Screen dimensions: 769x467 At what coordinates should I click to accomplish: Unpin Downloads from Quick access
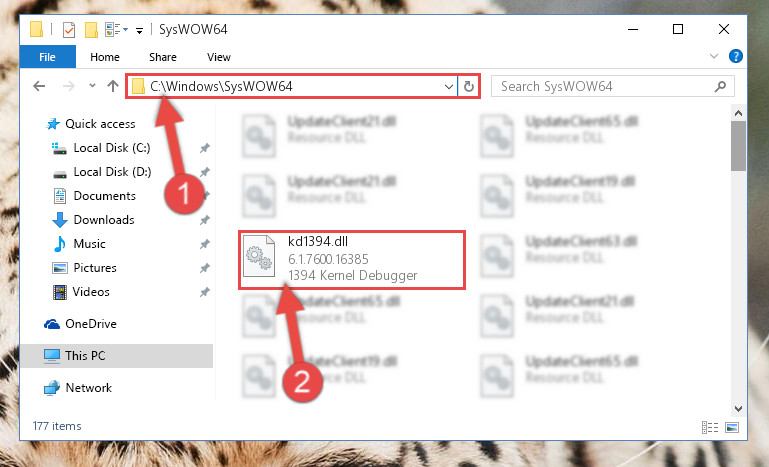tap(205, 220)
